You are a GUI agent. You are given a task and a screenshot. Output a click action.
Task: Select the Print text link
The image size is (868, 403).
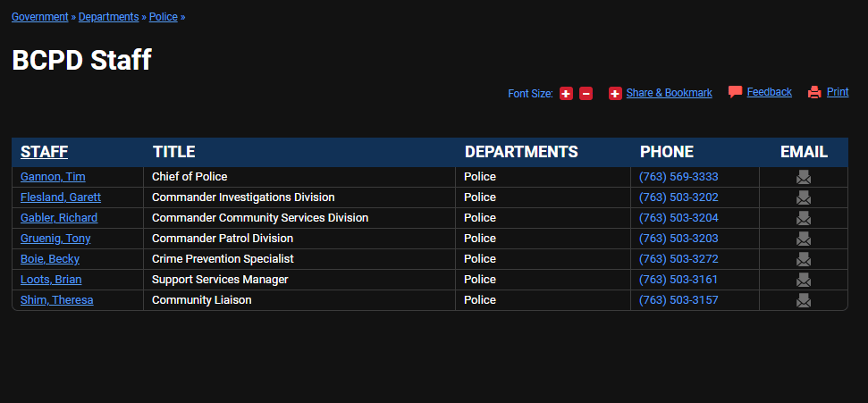coord(838,92)
